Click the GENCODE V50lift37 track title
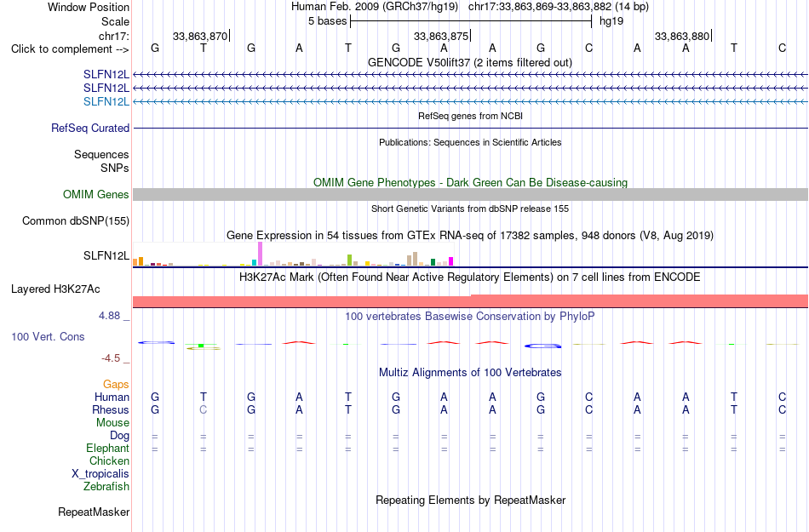Viewport: 809px width, 532px height. coord(469,62)
